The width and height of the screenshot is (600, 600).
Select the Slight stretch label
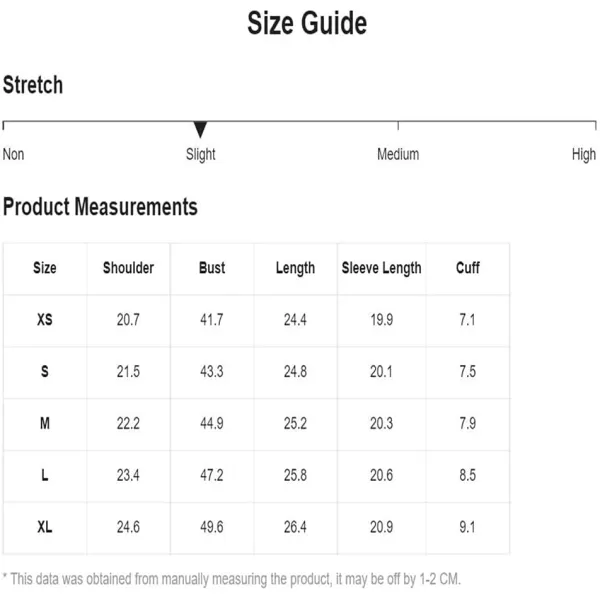pyautogui.click(x=201, y=155)
